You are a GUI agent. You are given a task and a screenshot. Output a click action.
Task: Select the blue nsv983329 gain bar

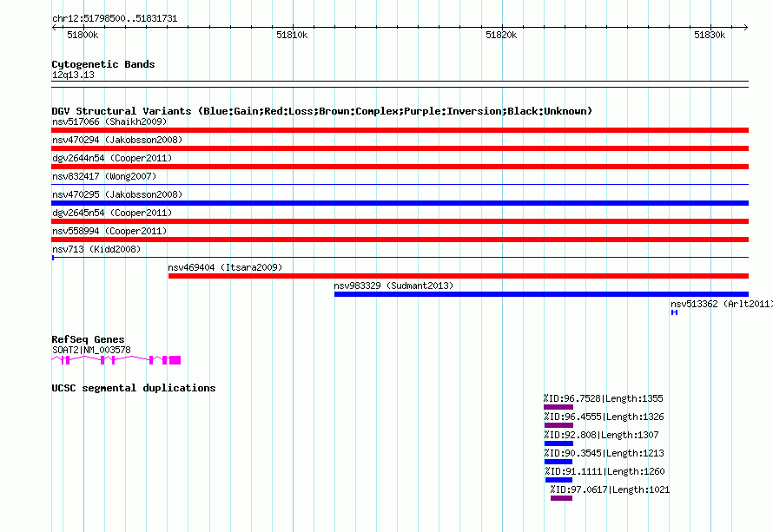[541, 294]
